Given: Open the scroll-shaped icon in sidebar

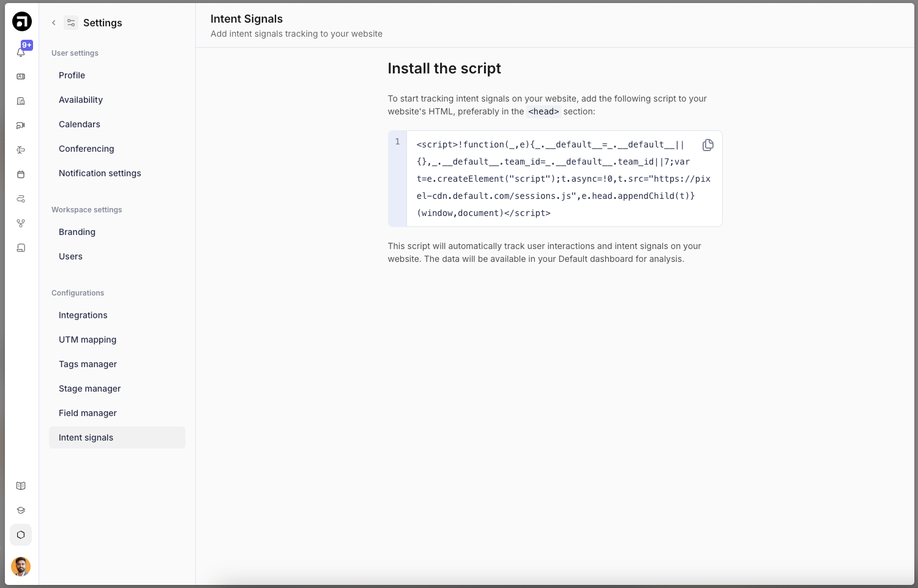Looking at the screenshot, I should point(21,248).
